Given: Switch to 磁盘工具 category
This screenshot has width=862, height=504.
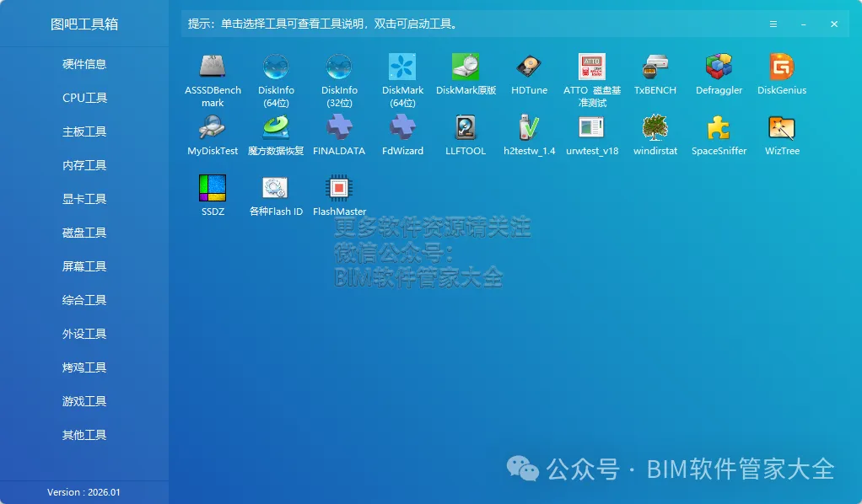Looking at the screenshot, I should [84, 233].
